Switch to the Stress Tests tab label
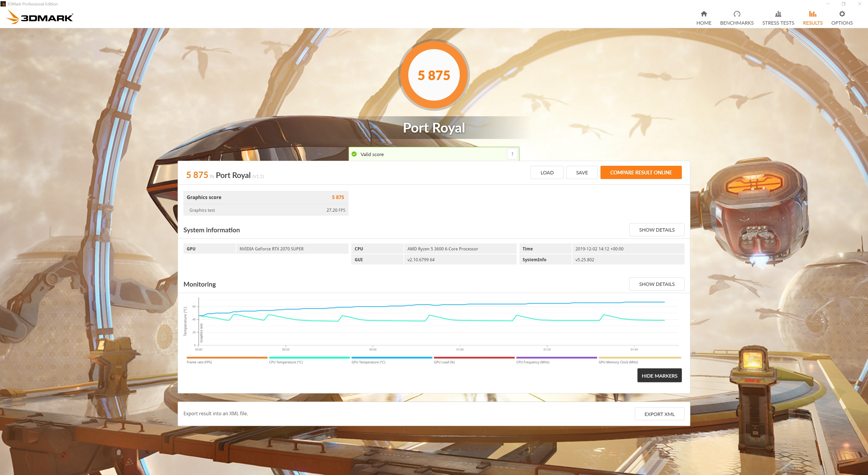The width and height of the screenshot is (868, 475). pos(778,23)
